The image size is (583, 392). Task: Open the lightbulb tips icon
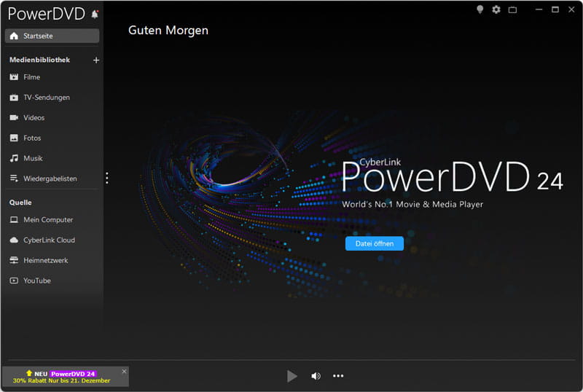[x=480, y=9]
